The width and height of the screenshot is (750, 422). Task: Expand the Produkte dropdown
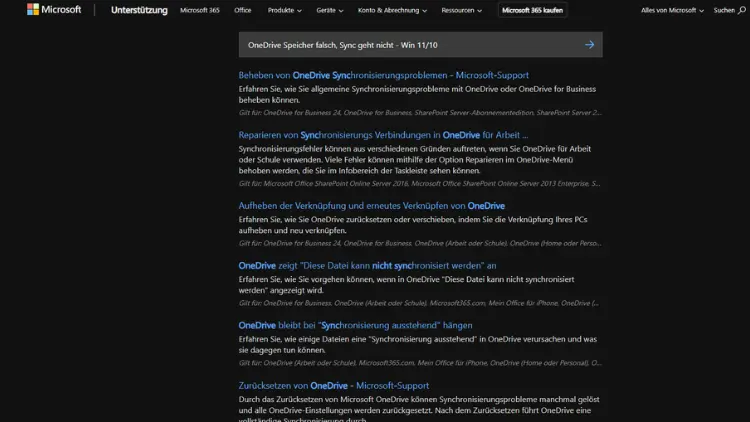pos(285,10)
